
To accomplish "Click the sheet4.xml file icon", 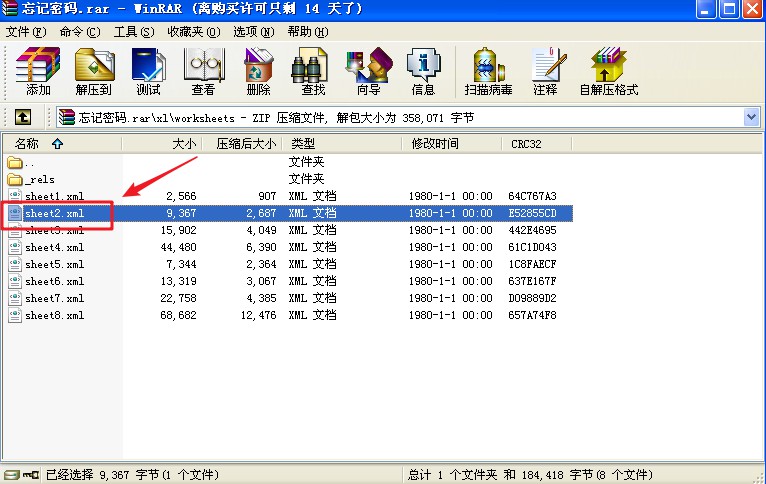I will (x=15, y=247).
